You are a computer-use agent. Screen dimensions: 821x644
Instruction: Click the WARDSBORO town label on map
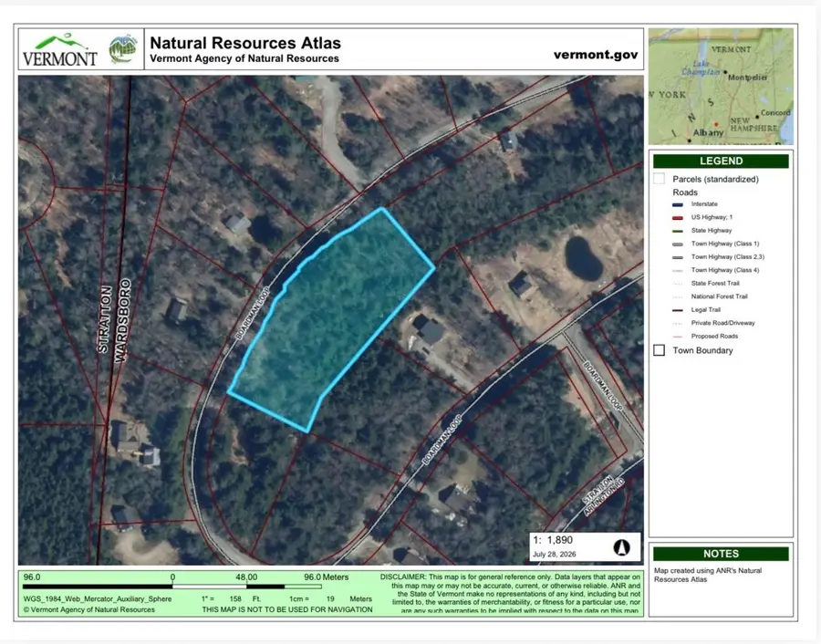click(122, 320)
